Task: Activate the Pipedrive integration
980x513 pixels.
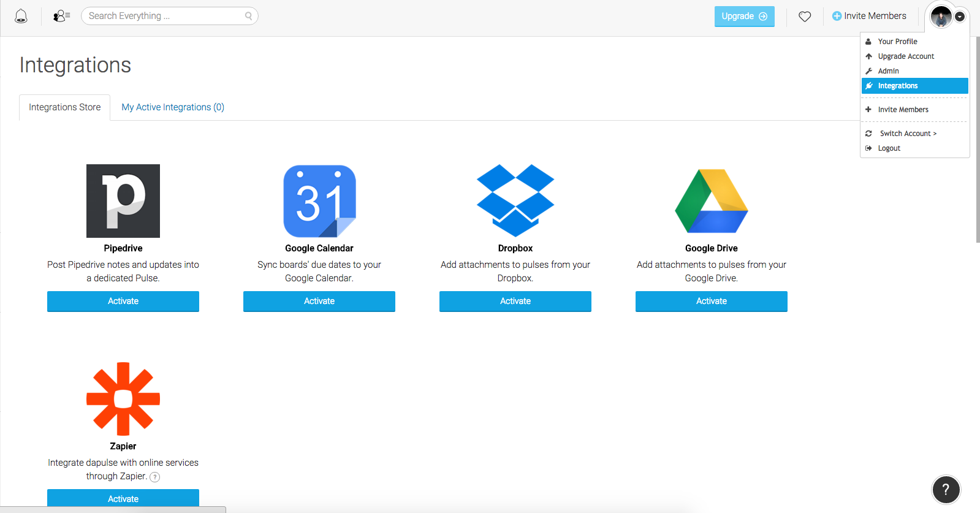Action: 123,302
